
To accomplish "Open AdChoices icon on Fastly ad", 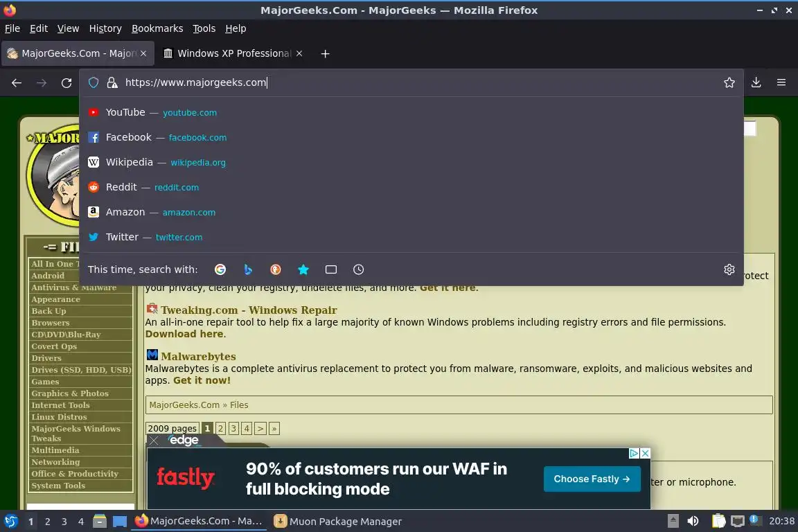I will click(634, 453).
